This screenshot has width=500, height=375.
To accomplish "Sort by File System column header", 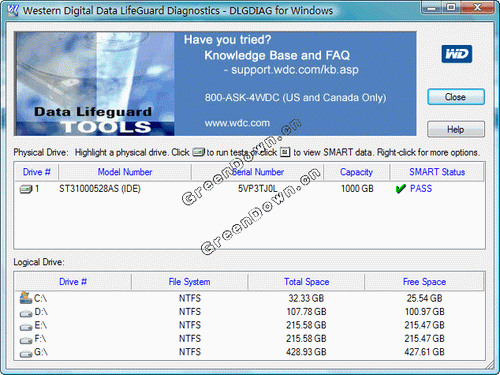I will point(189,282).
